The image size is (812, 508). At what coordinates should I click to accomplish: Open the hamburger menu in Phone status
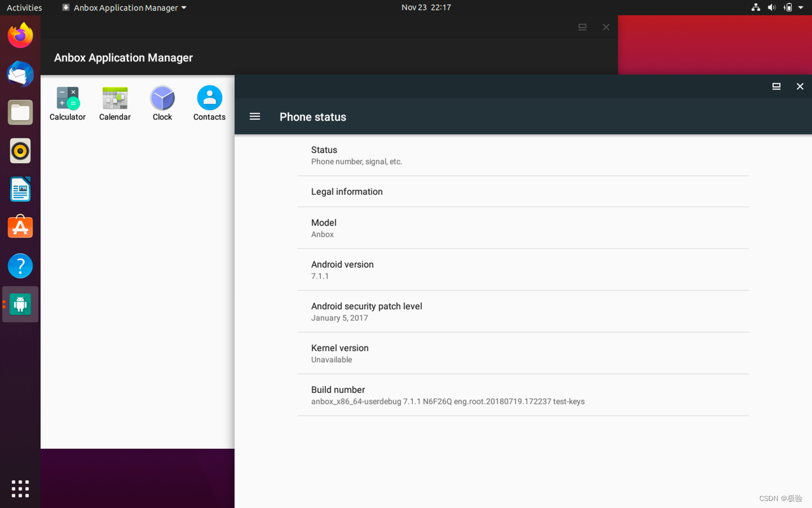255,116
